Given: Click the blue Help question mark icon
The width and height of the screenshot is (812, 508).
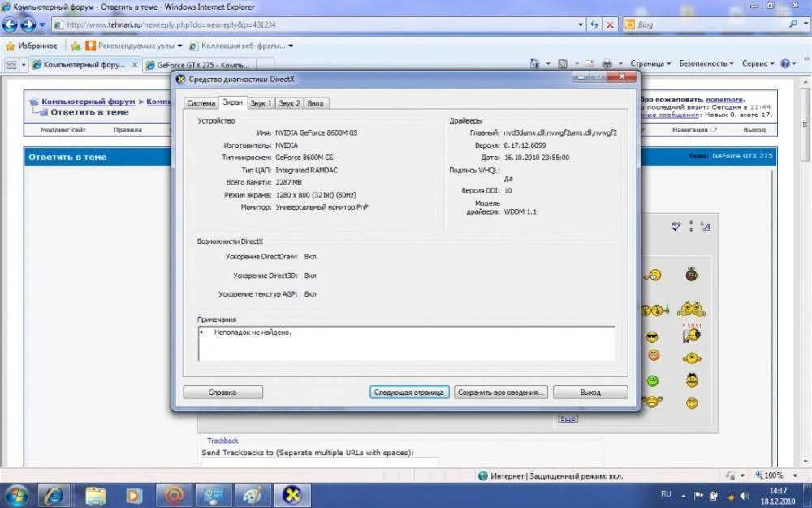Looking at the screenshot, I should [785, 63].
